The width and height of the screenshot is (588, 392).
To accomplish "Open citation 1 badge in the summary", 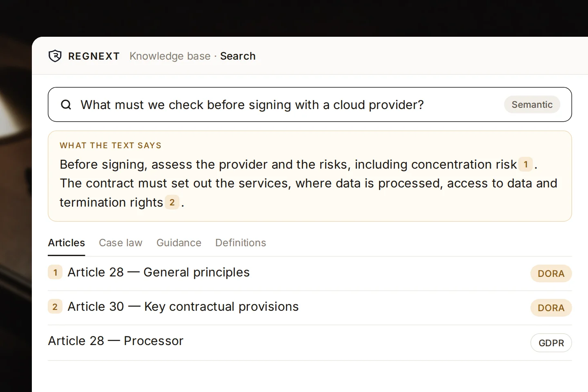I will point(526,165).
